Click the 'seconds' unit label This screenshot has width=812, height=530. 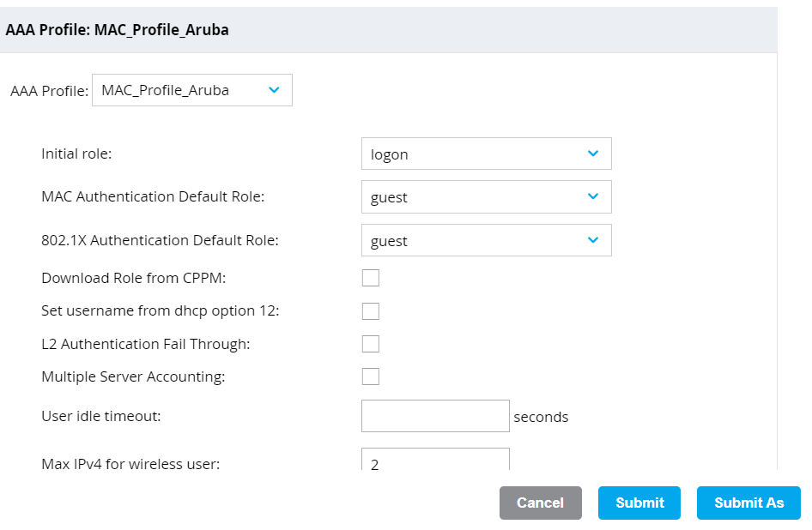coord(541,417)
